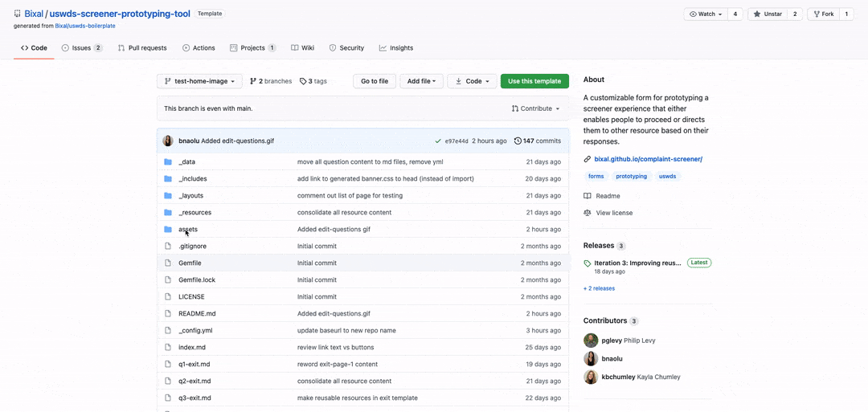Screen dimensions: 868x412
Task: Open the bixal.github.io/complaint-screener link
Action: tap(649, 159)
